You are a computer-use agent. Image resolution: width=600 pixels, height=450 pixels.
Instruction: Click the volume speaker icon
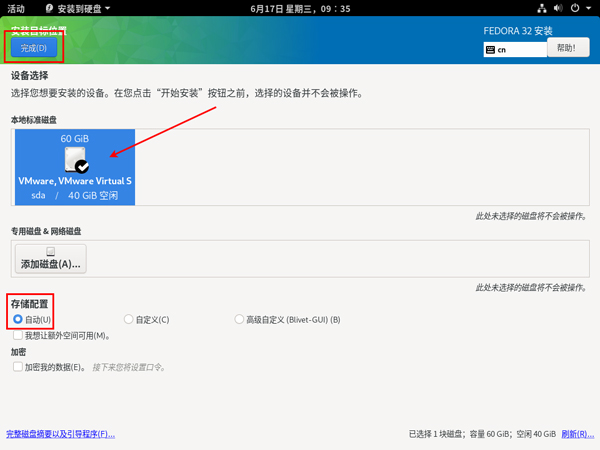pos(559,8)
